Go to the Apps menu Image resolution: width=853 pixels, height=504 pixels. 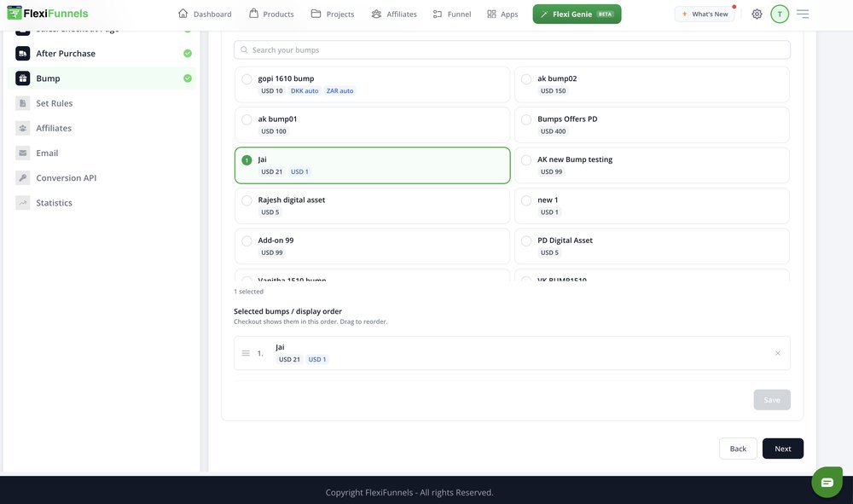click(502, 14)
